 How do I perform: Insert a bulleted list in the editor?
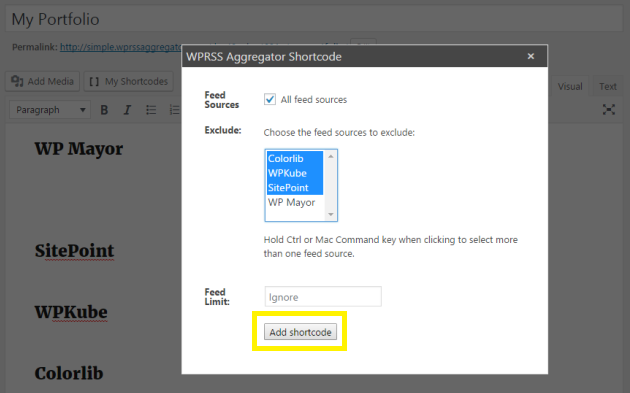point(151,110)
